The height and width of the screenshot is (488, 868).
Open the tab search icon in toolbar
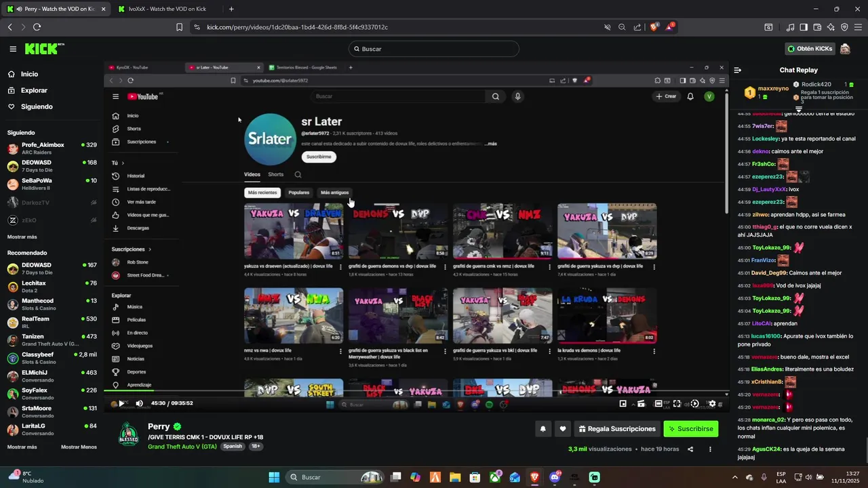[768, 27]
